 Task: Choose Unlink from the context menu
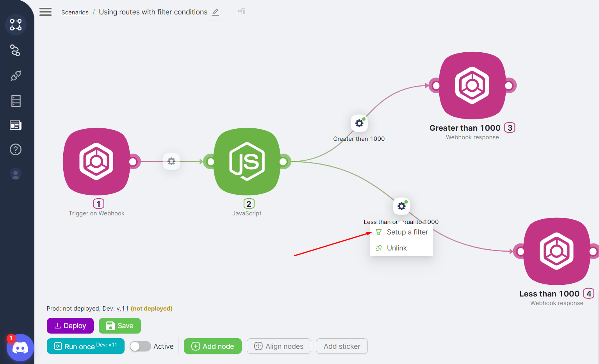[397, 248]
